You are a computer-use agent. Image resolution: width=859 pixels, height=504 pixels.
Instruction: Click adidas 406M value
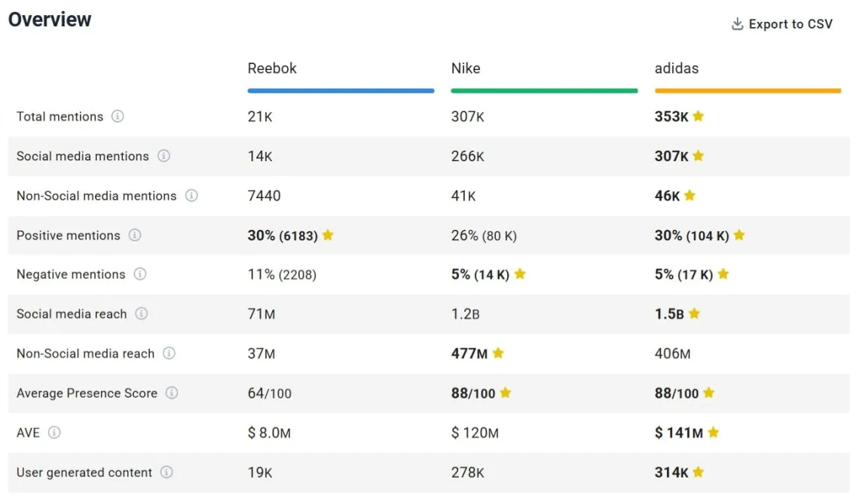pos(672,353)
